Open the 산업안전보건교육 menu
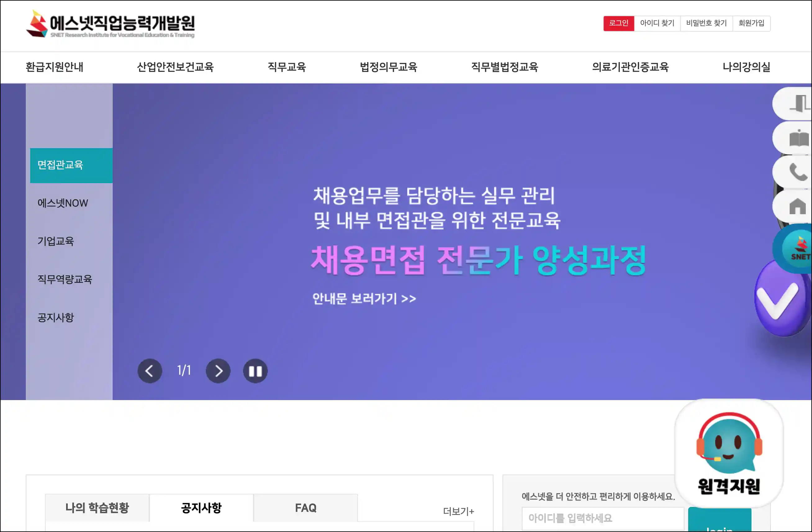Screen dimensions: 812x532 [175, 67]
